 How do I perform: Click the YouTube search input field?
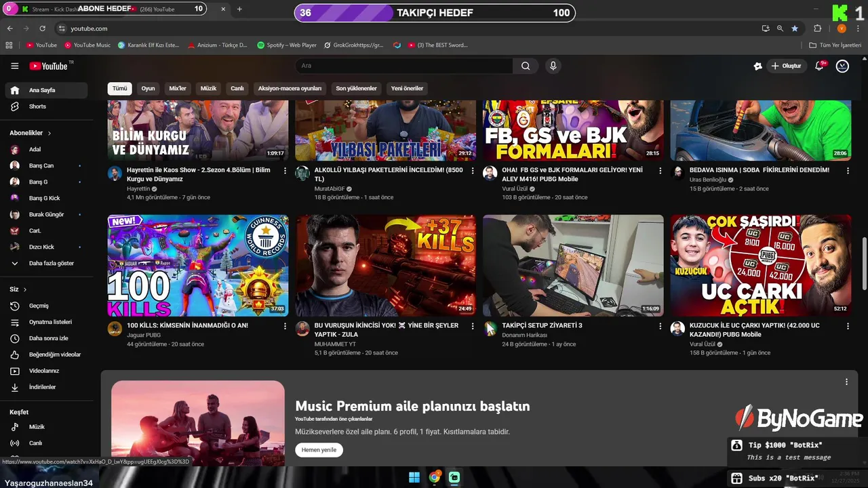point(404,66)
